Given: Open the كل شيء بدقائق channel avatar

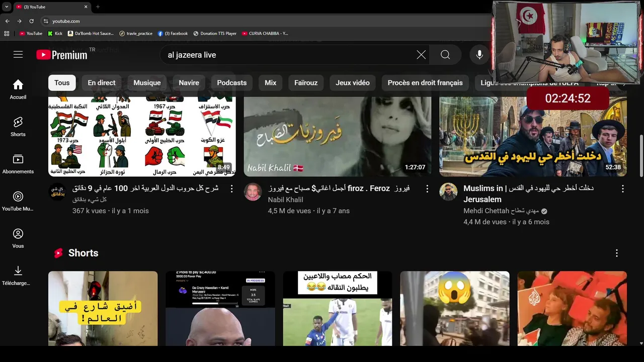Looking at the screenshot, I should pos(57,192).
